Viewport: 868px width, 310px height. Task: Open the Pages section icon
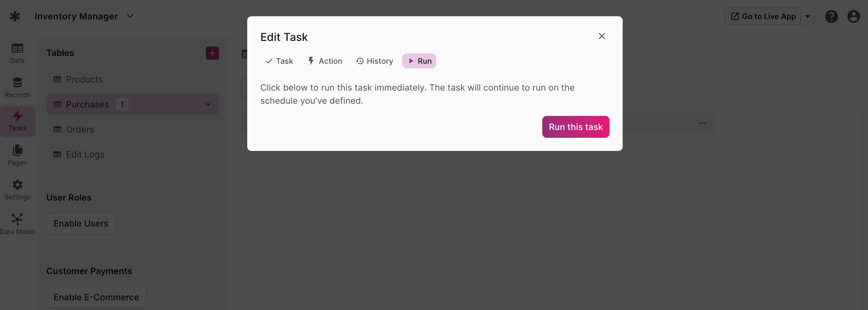click(17, 150)
